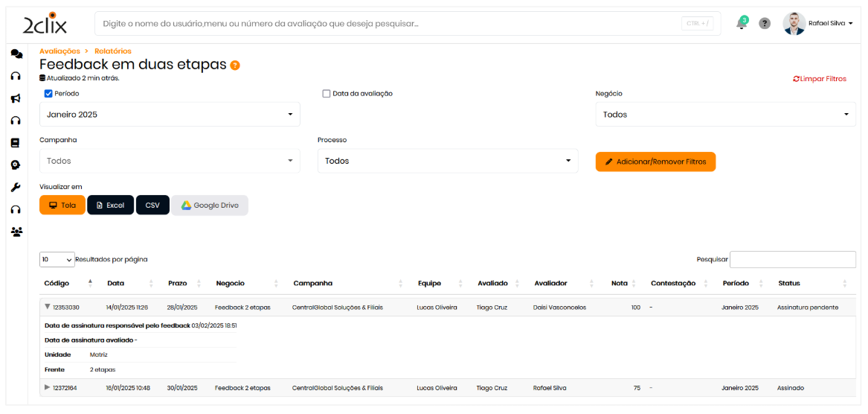Click Limpar Filtros link
Screen dimensions: 868x414
819,79
